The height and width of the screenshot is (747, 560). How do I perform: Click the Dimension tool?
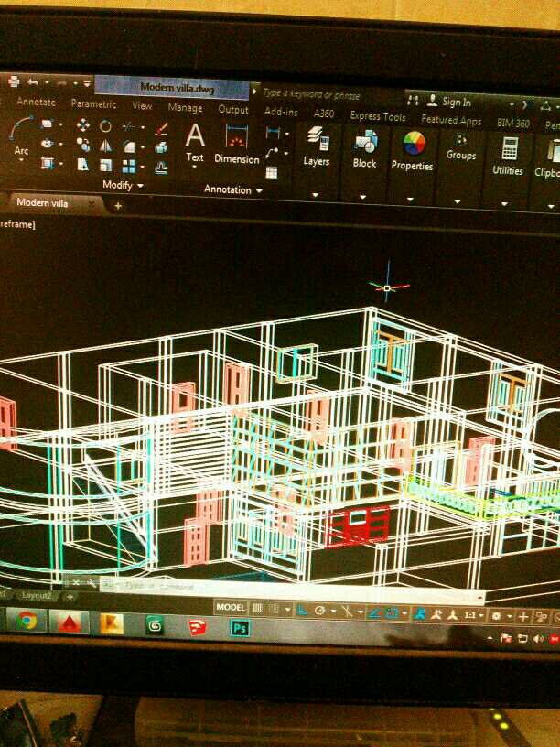237,145
